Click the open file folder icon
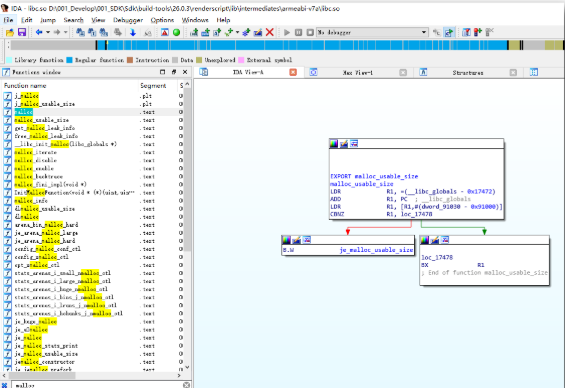 click(10, 32)
